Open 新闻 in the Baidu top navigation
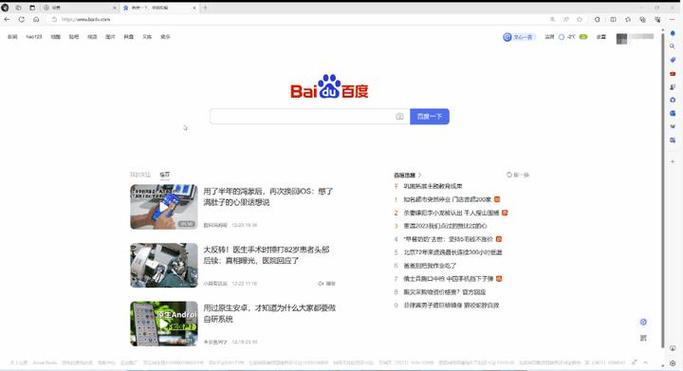This screenshot has height=371, width=683. click(13, 37)
